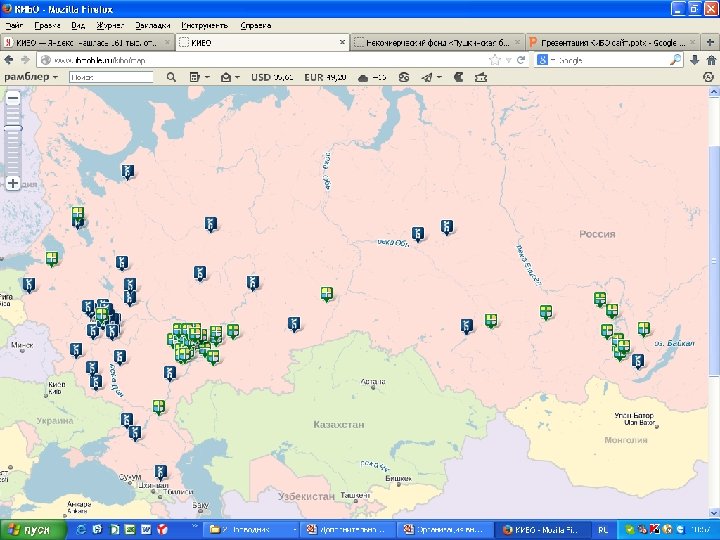Open the folder window in the taskbar
Screen dimensions: 720x540
[251, 530]
